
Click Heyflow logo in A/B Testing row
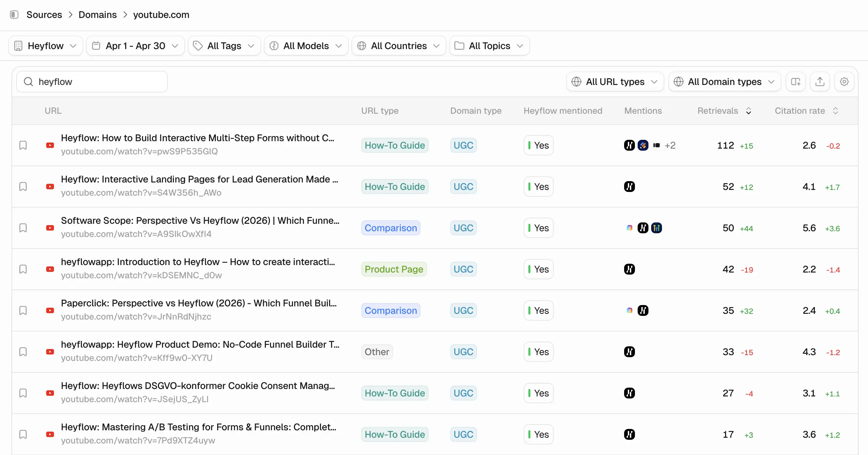630,434
